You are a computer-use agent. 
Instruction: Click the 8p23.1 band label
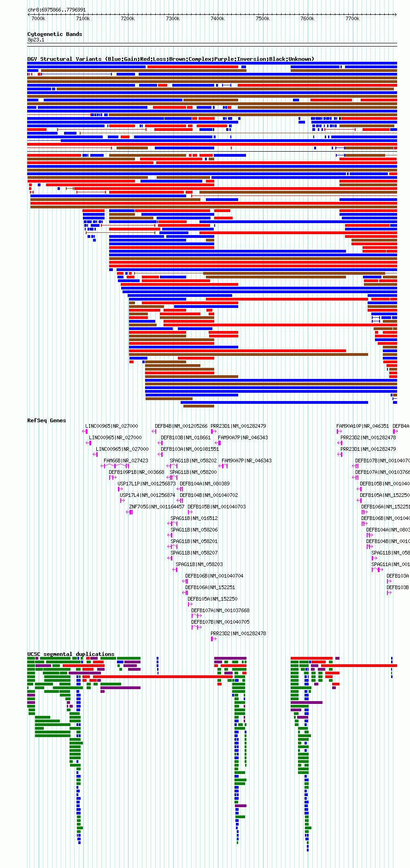[36, 40]
